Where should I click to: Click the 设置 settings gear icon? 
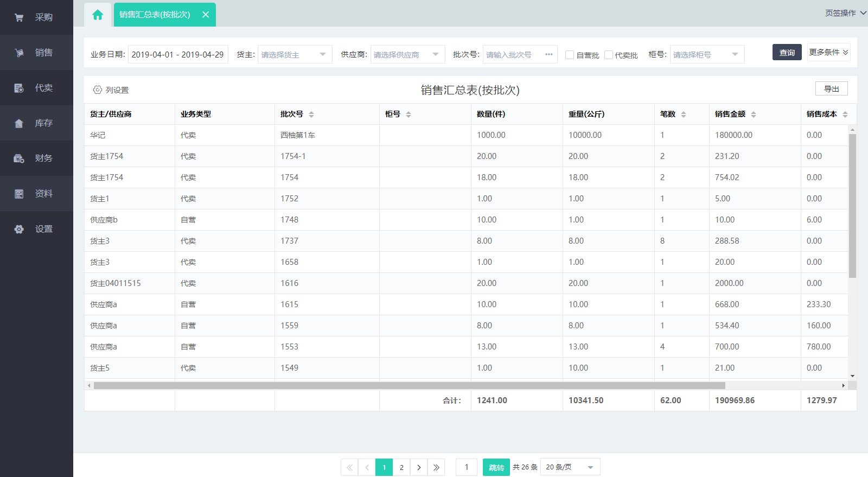[19, 229]
